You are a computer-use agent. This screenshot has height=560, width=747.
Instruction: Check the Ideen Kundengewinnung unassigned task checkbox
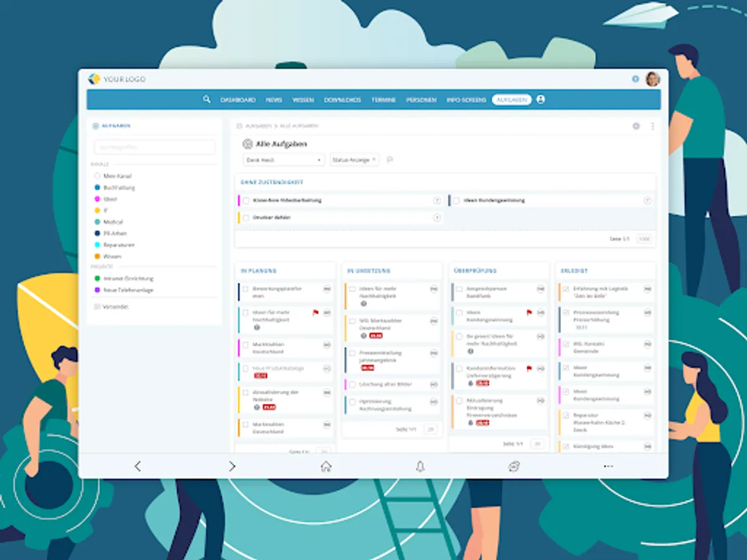(456, 200)
